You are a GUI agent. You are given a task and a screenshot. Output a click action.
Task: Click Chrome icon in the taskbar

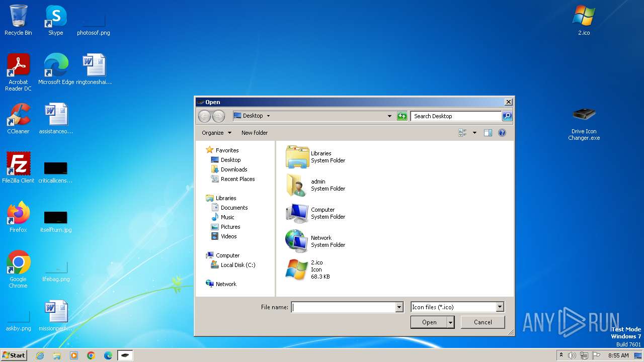click(91, 355)
